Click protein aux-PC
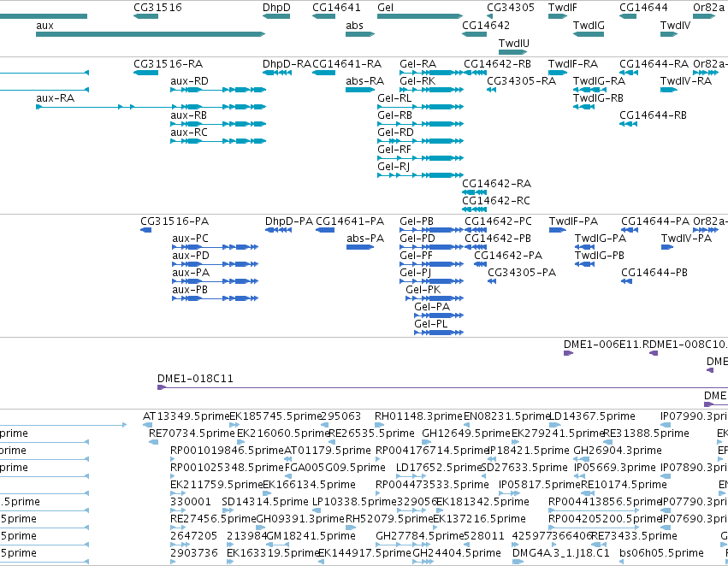This screenshot has height=566, width=728. tap(191, 239)
